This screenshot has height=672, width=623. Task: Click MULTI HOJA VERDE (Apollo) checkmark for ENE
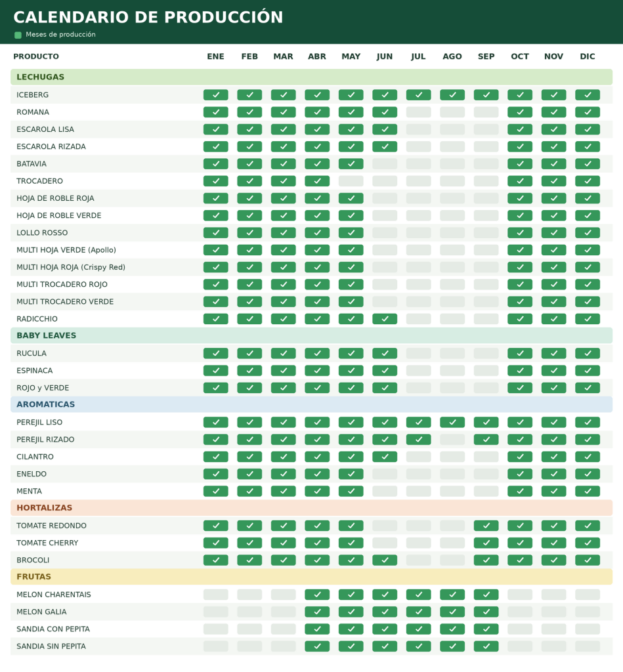click(216, 250)
